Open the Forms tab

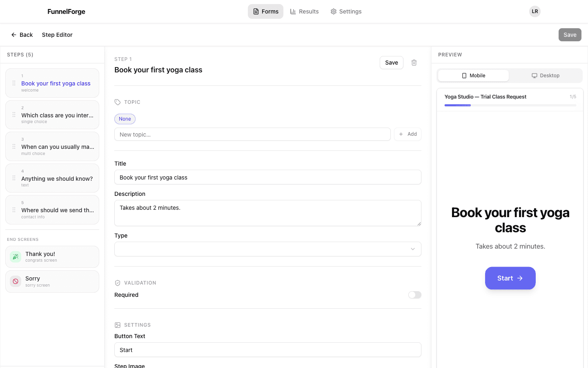pos(265,11)
